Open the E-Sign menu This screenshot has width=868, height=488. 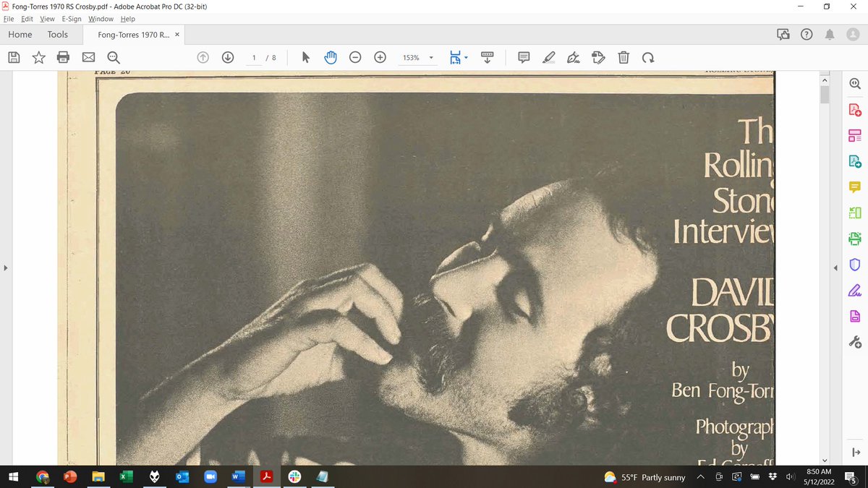(x=72, y=19)
